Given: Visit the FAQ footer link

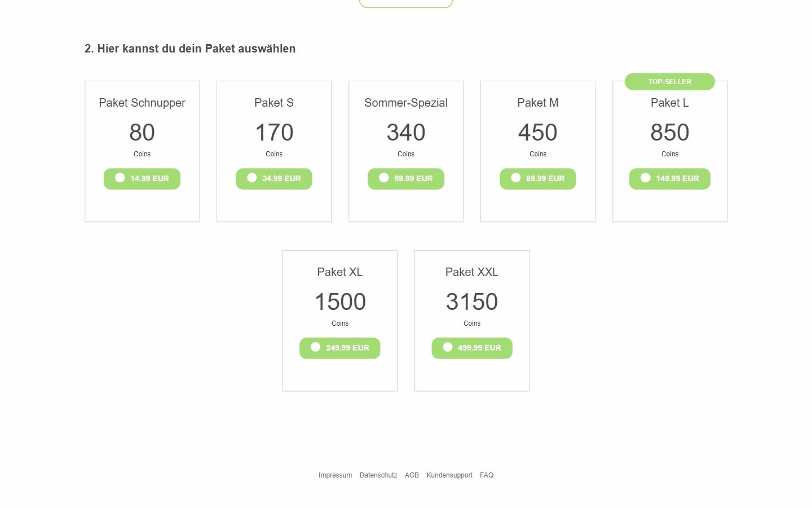Looking at the screenshot, I should click(487, 475).
